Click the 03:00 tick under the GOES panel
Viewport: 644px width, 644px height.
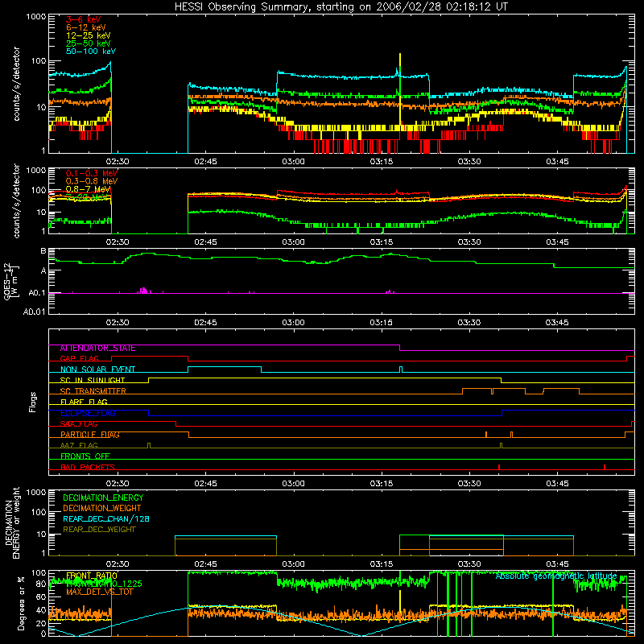click(293, 323)
